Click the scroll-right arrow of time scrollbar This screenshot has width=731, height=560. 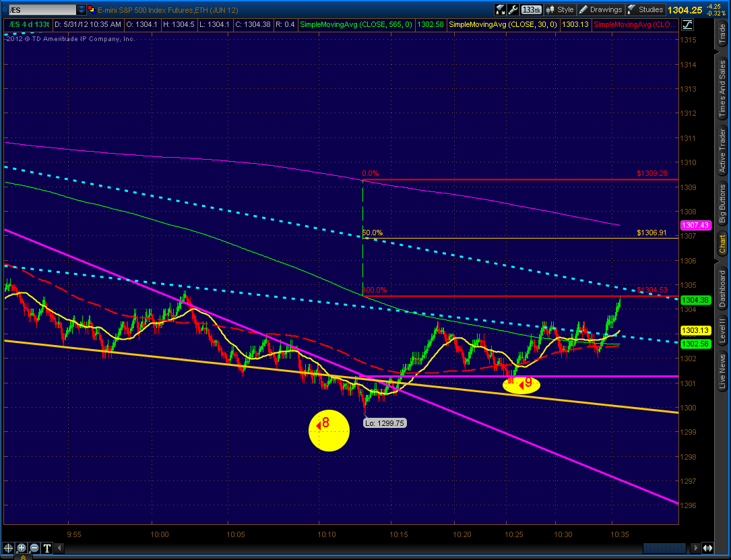click(x=695, y=548)
